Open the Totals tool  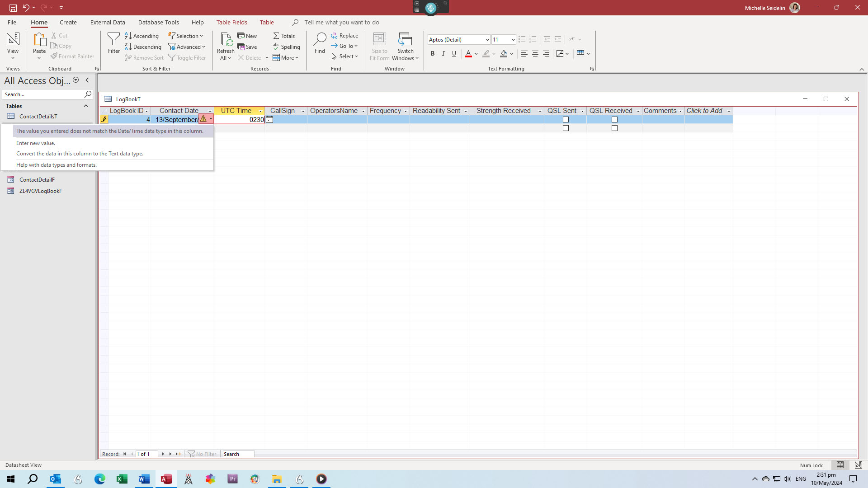284,36
